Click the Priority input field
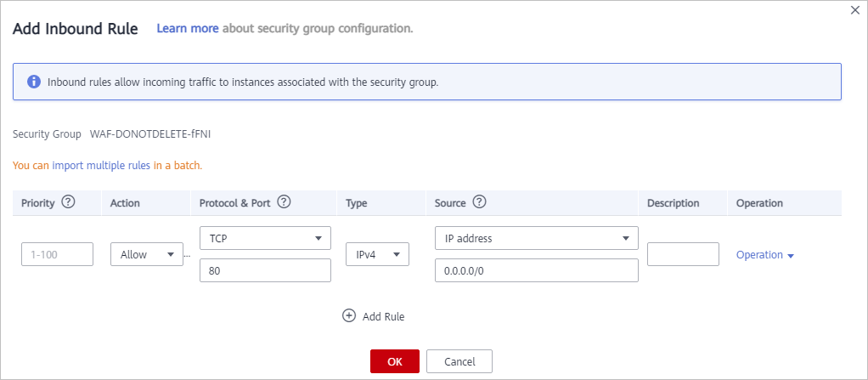The image size is (868, 380). pos(57,254)
